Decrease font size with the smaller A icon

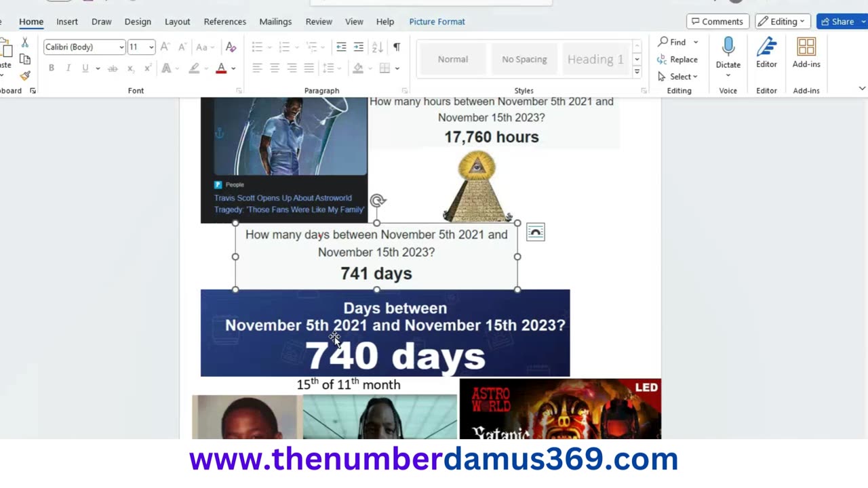click(182, 47)
